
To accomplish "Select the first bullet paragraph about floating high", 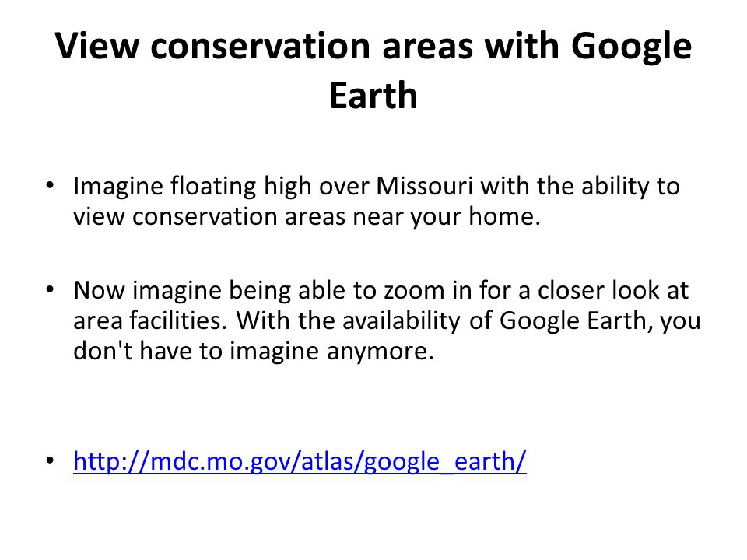I will pyautogui.click(x=377, y=201).
